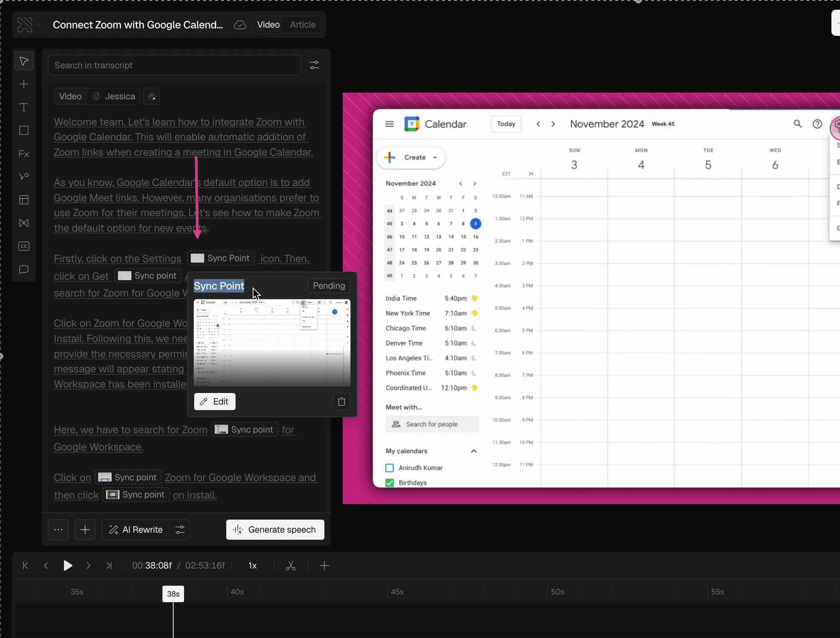Image resolution: width=840 pixels, height=638 pixels.
Task: Select the Video tab in header
Action: tap(268, 25)
